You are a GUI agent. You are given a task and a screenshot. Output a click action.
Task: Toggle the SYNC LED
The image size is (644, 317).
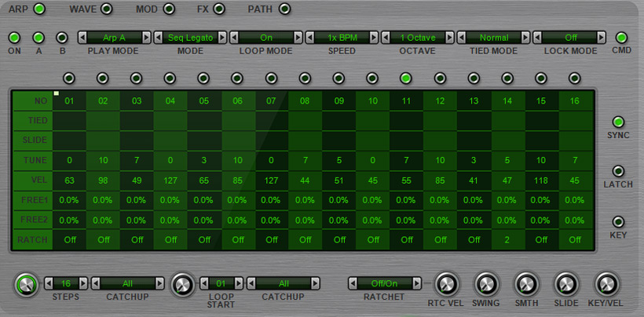[x=618, y=122]
